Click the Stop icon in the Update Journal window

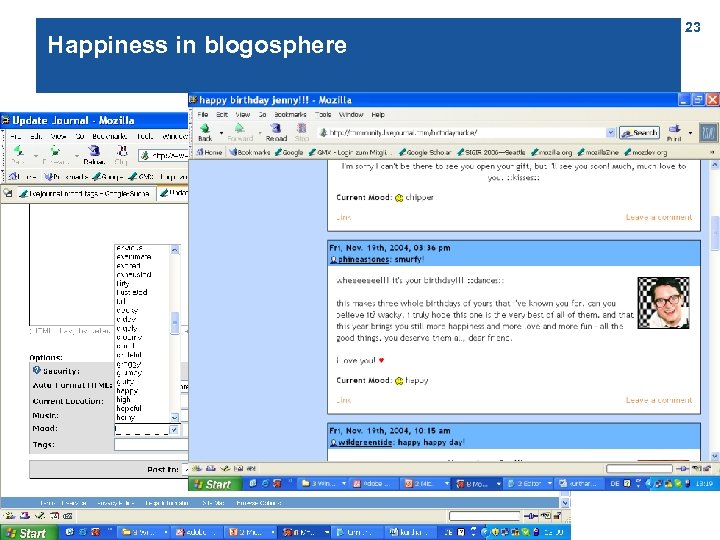(x=121, y=155)
